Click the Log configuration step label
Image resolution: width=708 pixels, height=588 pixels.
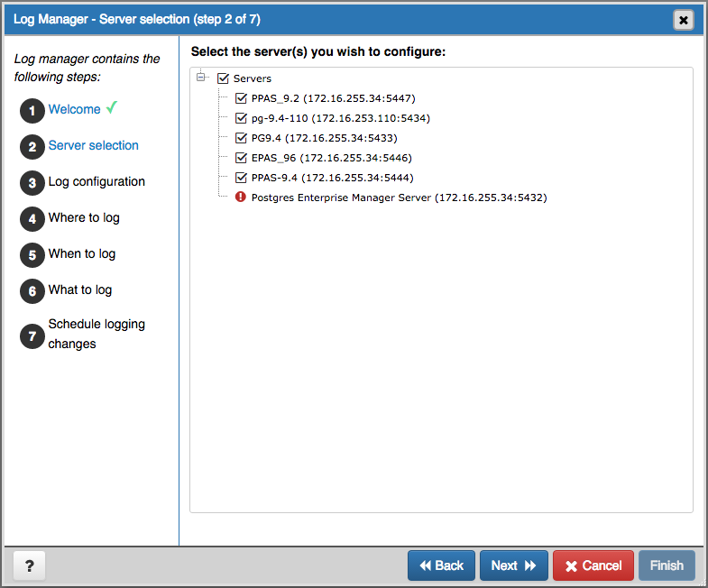tap(97, 181)
